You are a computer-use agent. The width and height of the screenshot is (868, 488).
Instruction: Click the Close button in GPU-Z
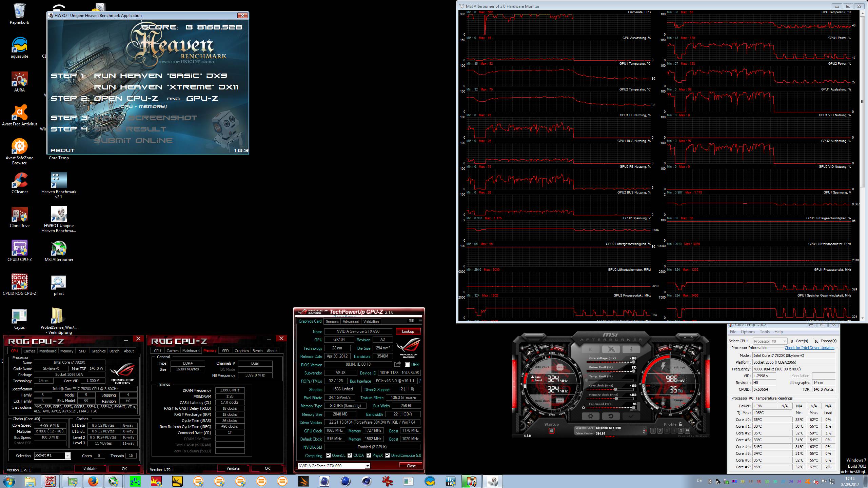(x=411, y=466)
